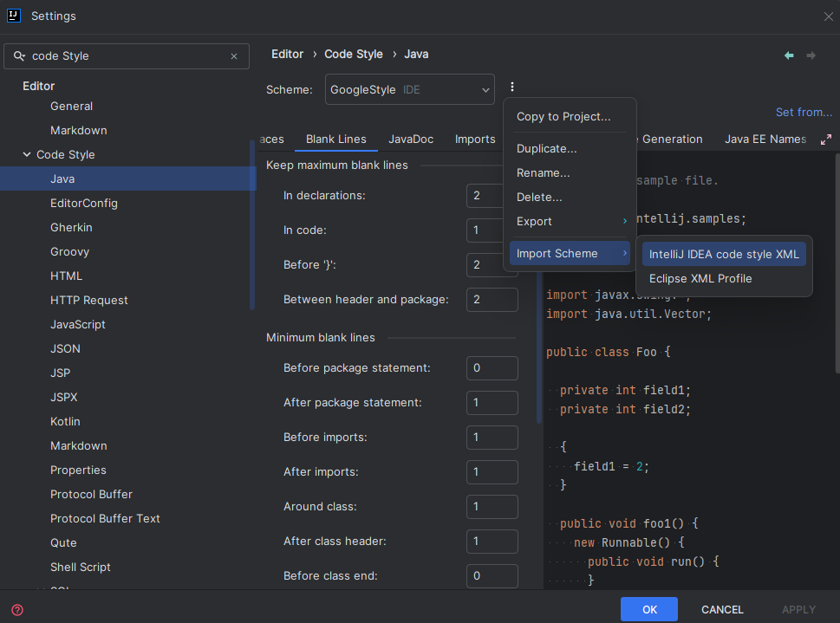Edit Between header and package field
The height and width of the screenshot is (623, 840).
492,300
